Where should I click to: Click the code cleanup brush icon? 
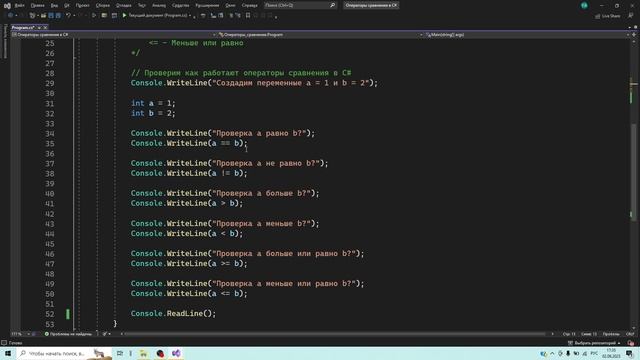[x=105, y=334]
